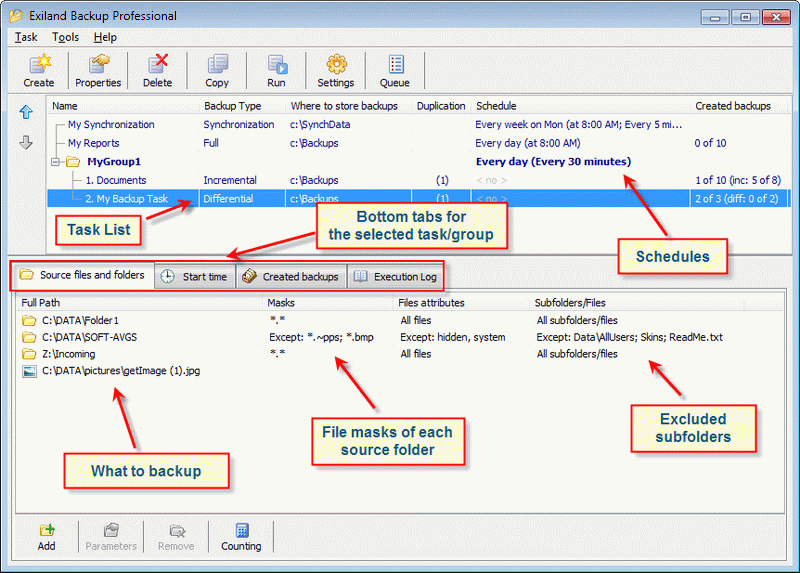Click the Masks column header
The width and height of the screenshot is (800, 573).
[x=329, y=303]
